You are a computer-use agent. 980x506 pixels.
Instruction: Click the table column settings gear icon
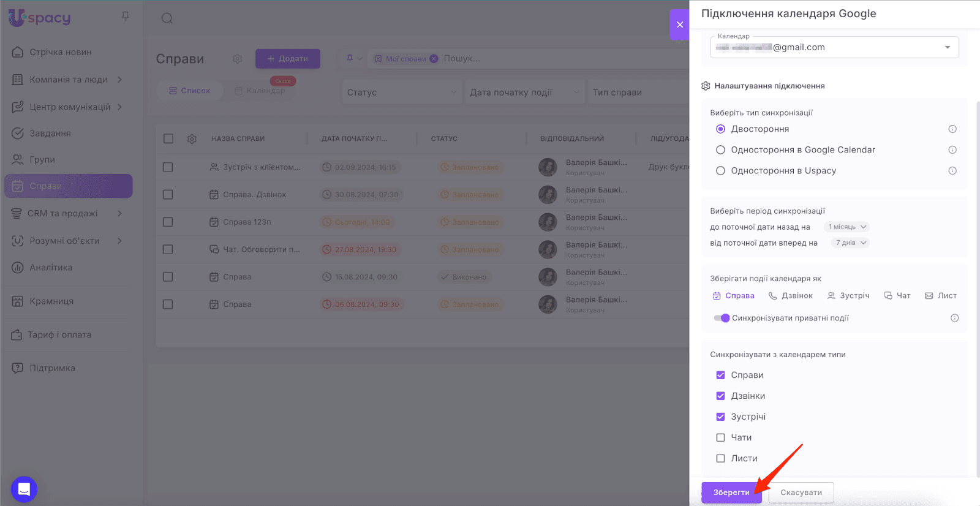(192, 139)
